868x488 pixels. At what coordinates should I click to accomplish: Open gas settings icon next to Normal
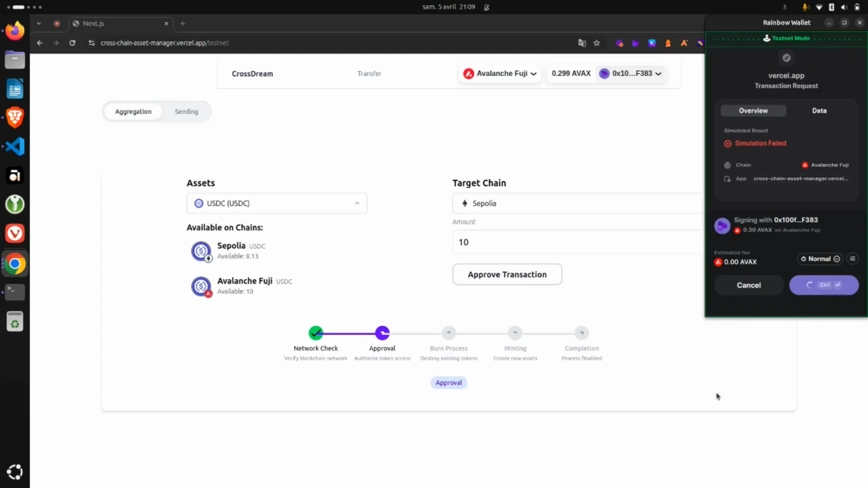tap(852, 259)
